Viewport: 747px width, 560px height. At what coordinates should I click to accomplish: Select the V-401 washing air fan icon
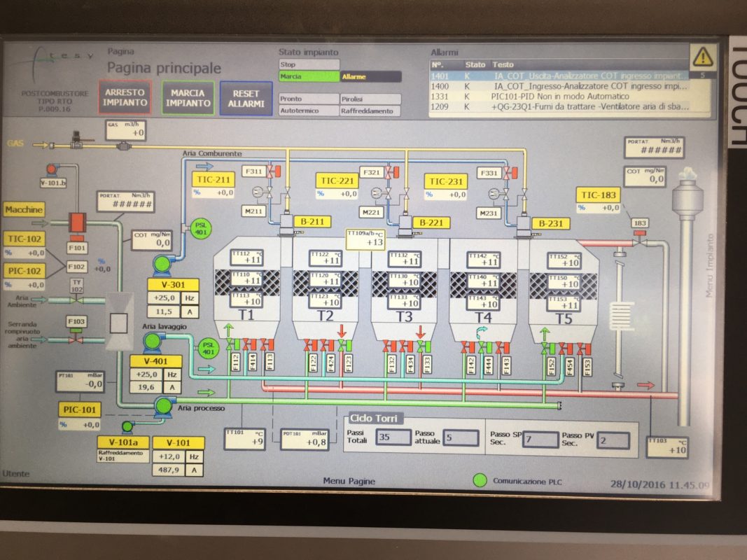coord(153,342)
